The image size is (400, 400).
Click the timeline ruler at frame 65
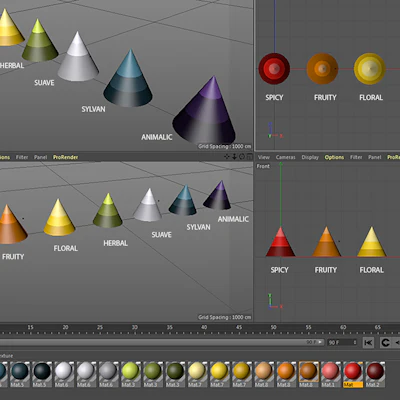pyautogui.click(x=378, y=328)
